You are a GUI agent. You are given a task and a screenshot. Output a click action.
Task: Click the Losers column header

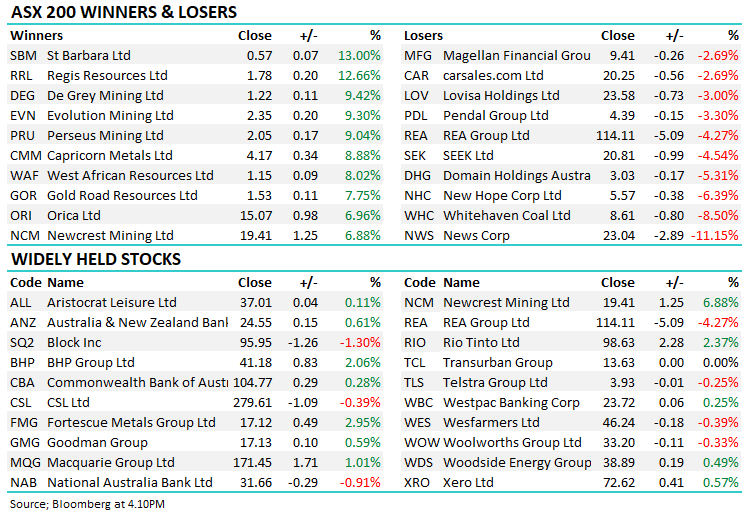click(424, 36)
